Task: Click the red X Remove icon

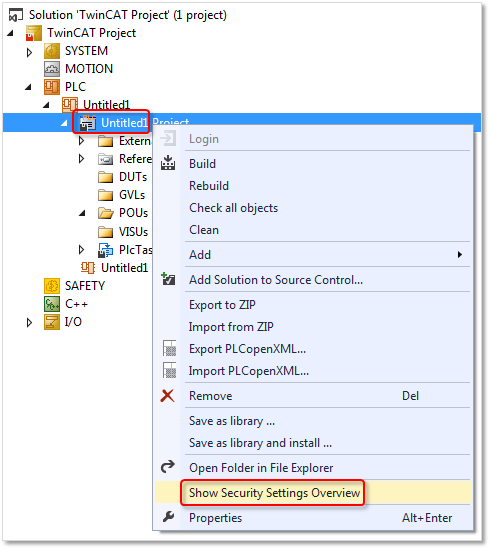Action: click(168, 396)
